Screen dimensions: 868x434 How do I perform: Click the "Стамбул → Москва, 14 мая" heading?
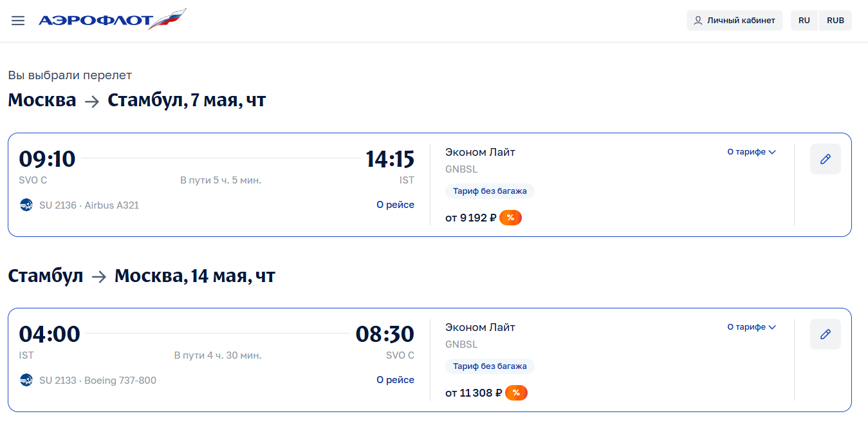[x=142, y=276]
